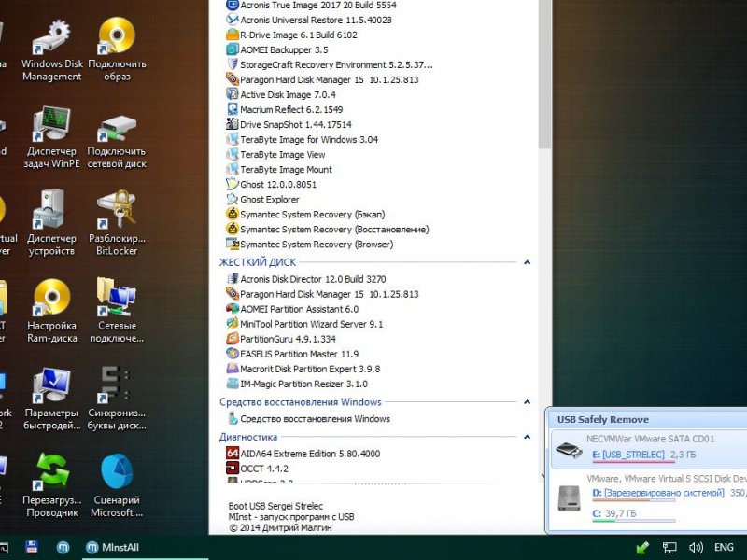The width and height of the screenshot is (747, 560).
Task: Open Настройка Ram-диска shortcut
Action: click(x=52, y=312)
